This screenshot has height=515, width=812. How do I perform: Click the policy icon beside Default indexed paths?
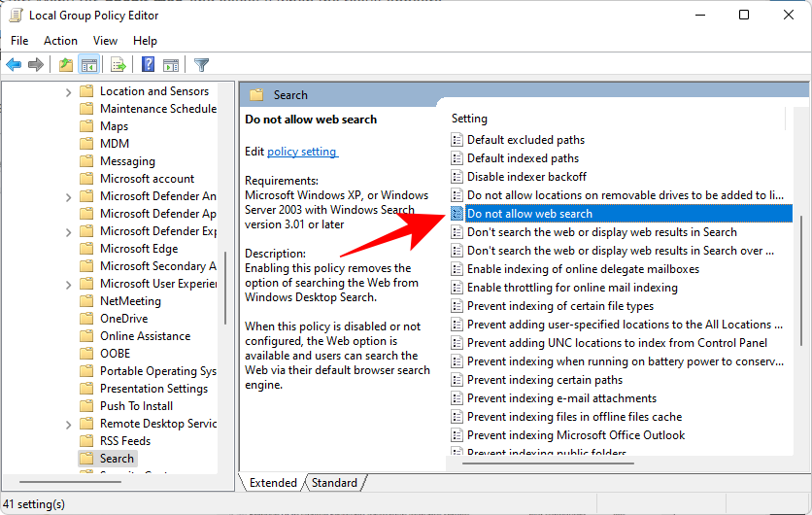coord(457,158)
